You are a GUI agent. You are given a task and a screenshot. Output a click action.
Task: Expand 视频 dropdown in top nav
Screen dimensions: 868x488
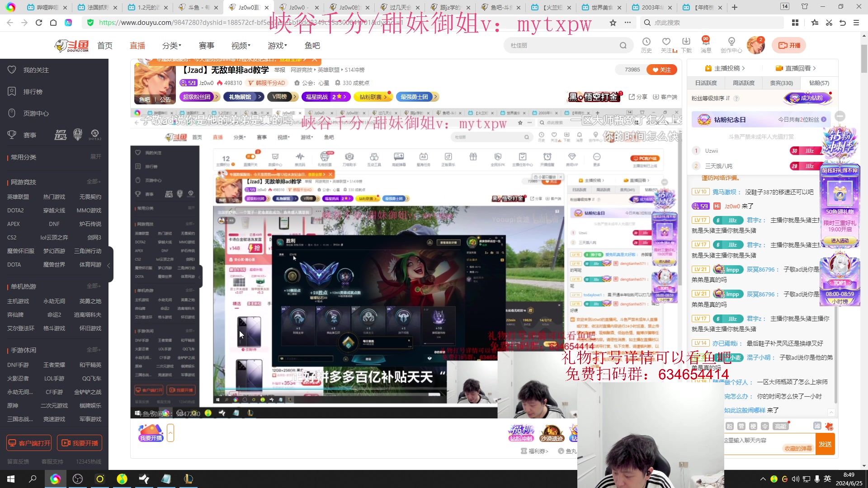241,45
